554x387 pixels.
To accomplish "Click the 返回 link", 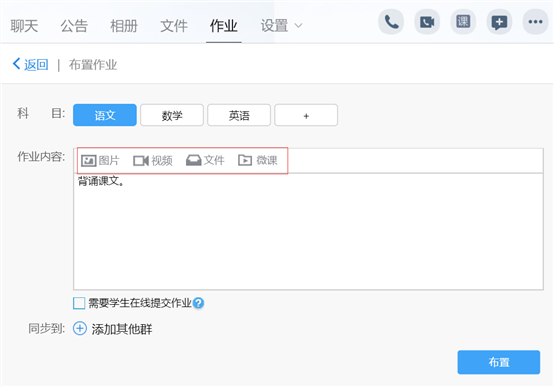I will click(36, 65).
